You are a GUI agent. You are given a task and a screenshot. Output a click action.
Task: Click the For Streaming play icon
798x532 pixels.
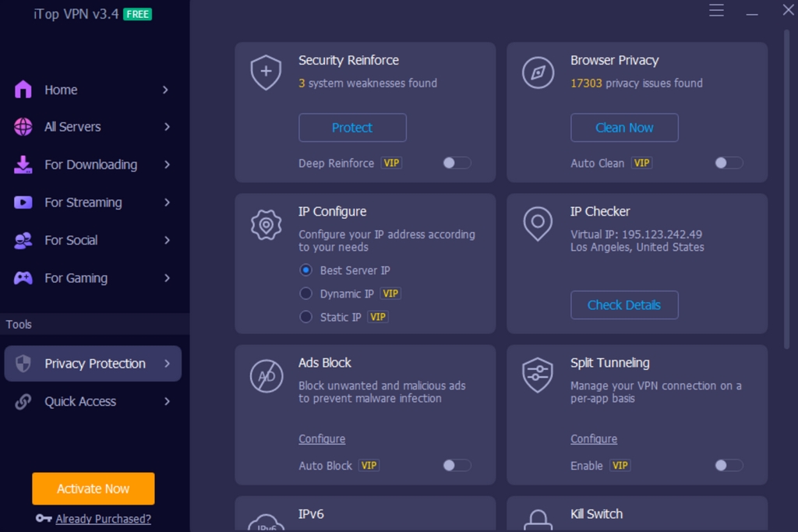23,203
